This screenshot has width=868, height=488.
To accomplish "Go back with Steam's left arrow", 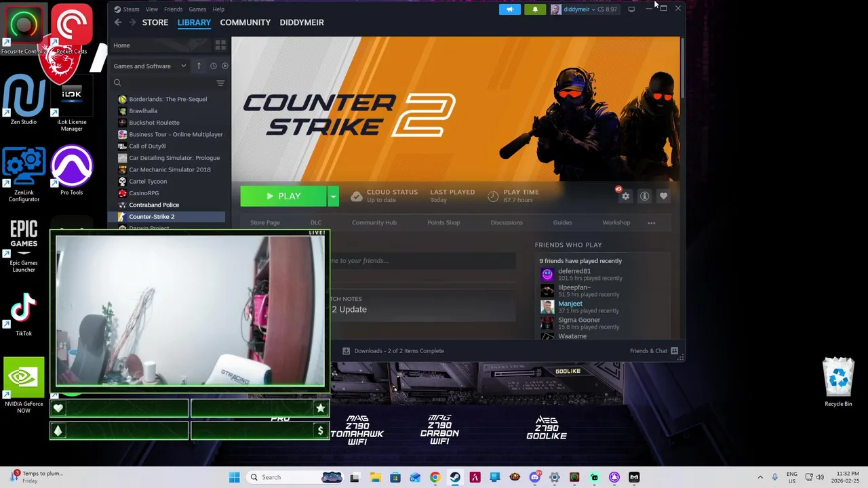I will click(x=118, y=22).
